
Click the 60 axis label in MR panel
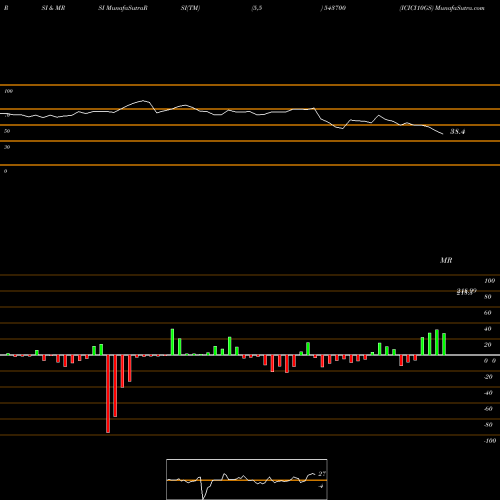[487, 313]
